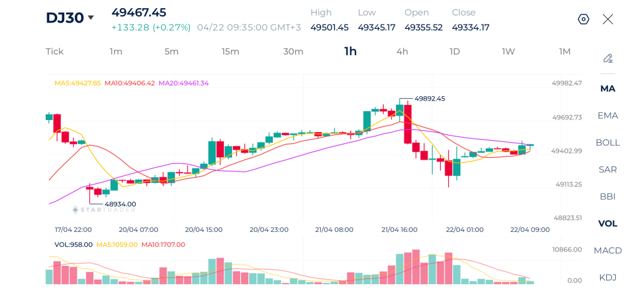Close the chart with X icon
The image size is (644, 296).
608,19
